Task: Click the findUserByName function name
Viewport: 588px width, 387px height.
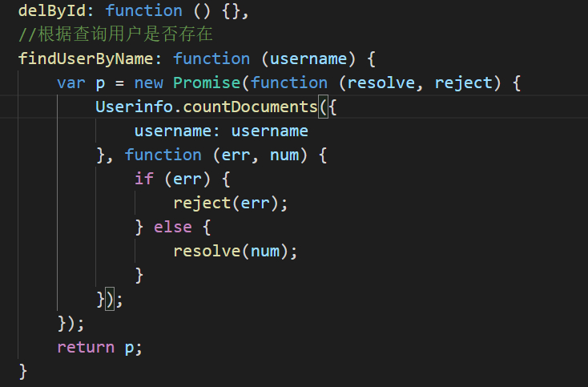Action: click(86, 58)
